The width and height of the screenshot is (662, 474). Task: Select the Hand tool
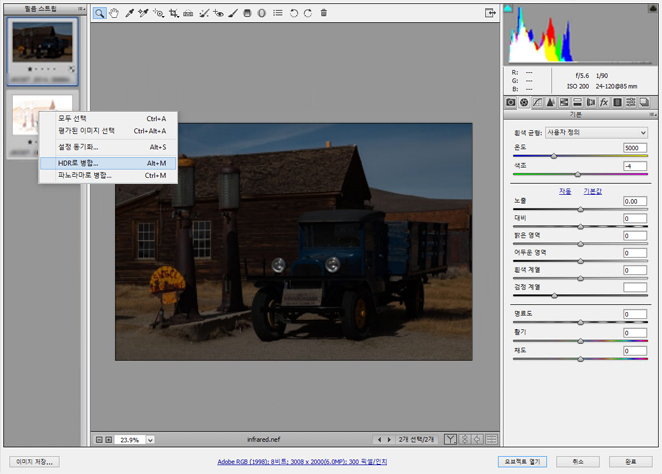pyautogui.click(x=114, y=13)
